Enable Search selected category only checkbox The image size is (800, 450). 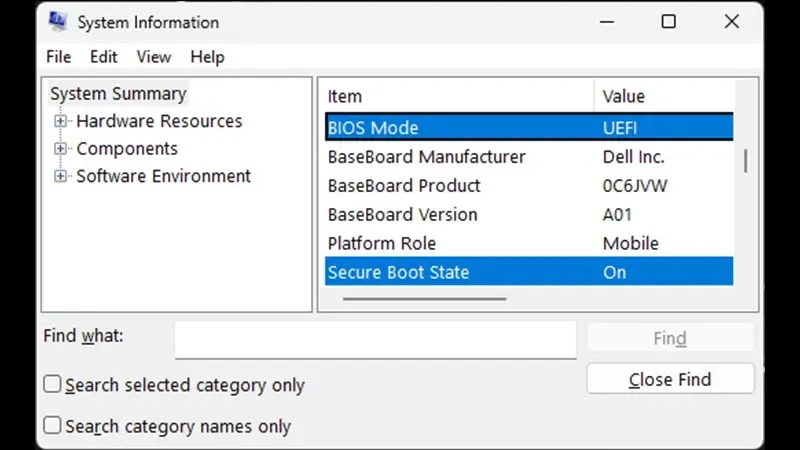(x=52, y=385)
